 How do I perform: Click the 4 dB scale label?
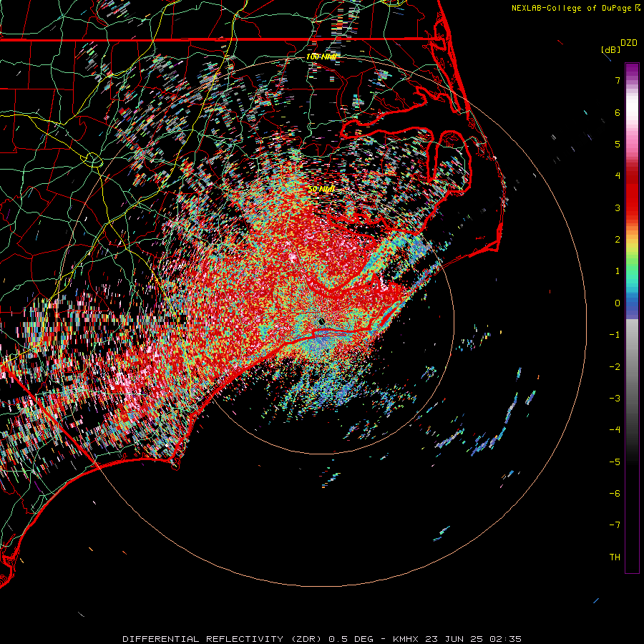pos(618,176)
